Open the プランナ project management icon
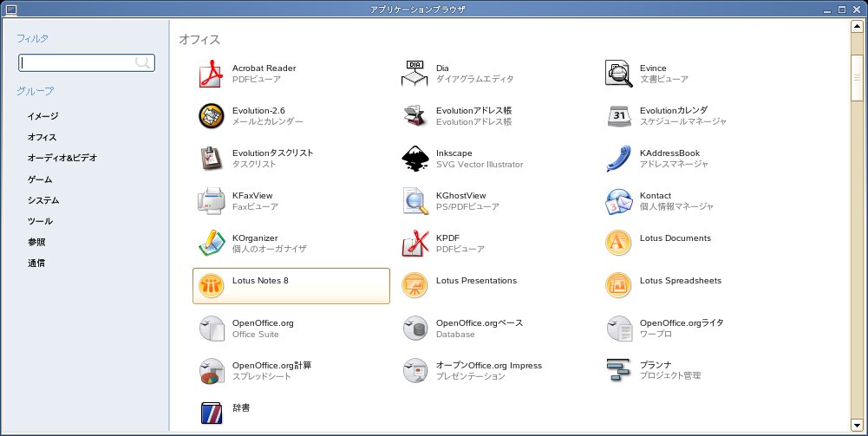The width and height of the screenshot is (868, 436). tap(618, 371)
